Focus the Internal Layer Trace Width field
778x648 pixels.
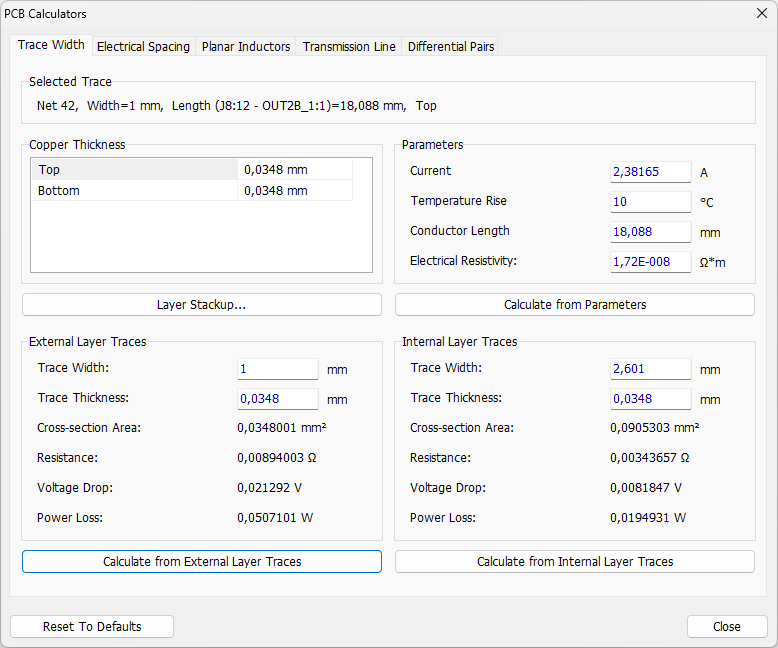click(x=650, y=369)
